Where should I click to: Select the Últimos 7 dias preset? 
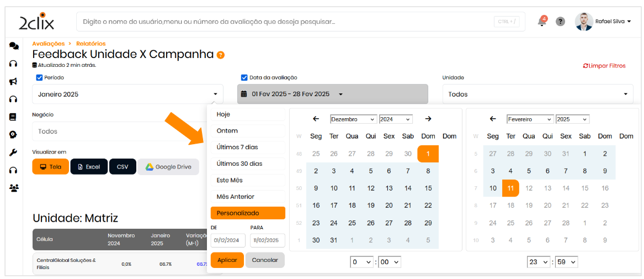click(x=247, y=148)
